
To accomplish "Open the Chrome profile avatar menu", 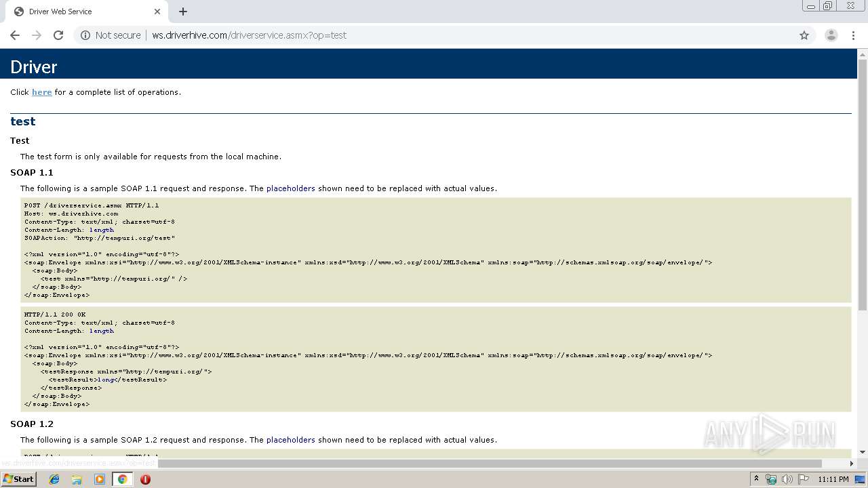I will (831, 35).
